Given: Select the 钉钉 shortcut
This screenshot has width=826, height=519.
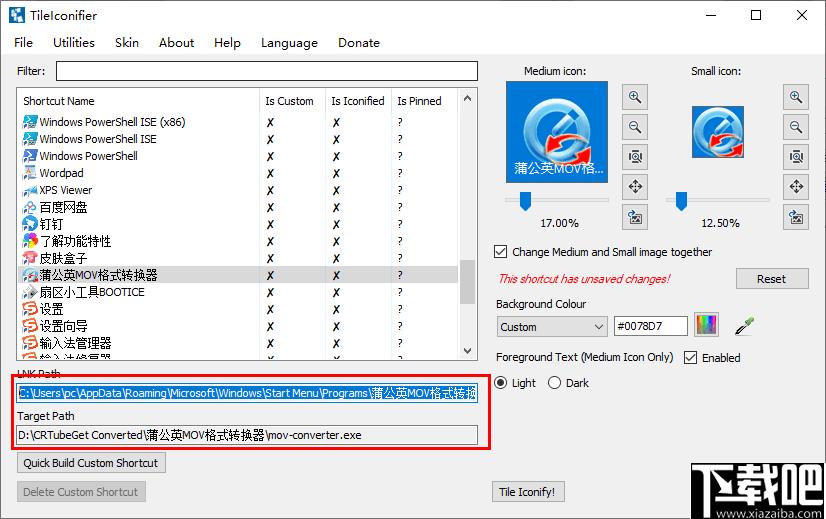Looking at the screenshot, I should click(x=239, y=224).
